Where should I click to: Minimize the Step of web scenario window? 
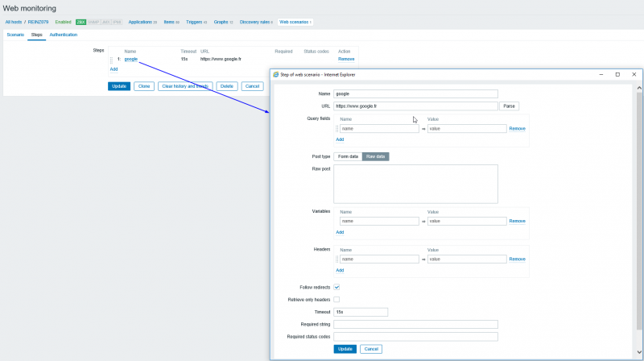601,74
